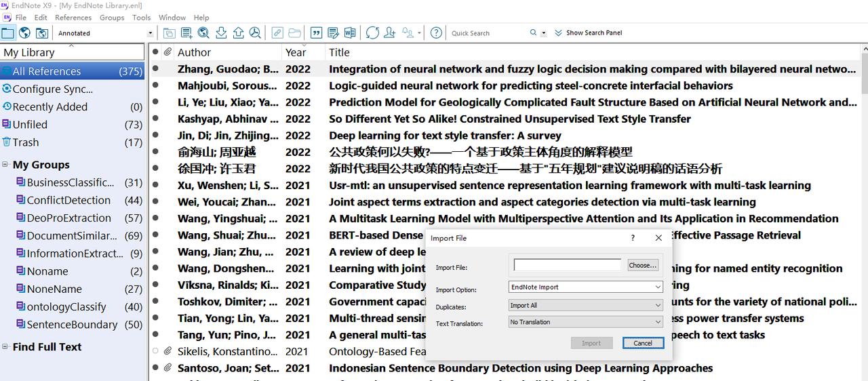The width and height of the screenshot is (868, 381).
Task: Click the Find Full Text toolbar icon
Action: tap(255, 33)
